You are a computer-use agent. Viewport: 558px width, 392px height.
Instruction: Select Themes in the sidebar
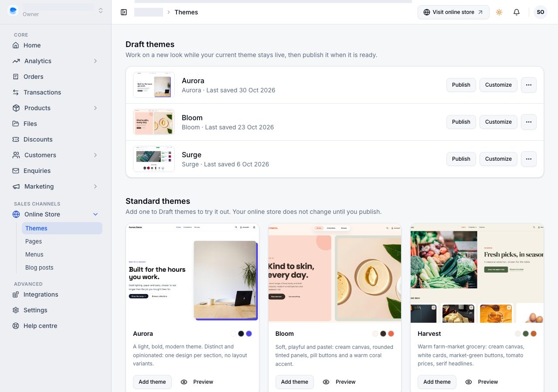tap(62, 228)
